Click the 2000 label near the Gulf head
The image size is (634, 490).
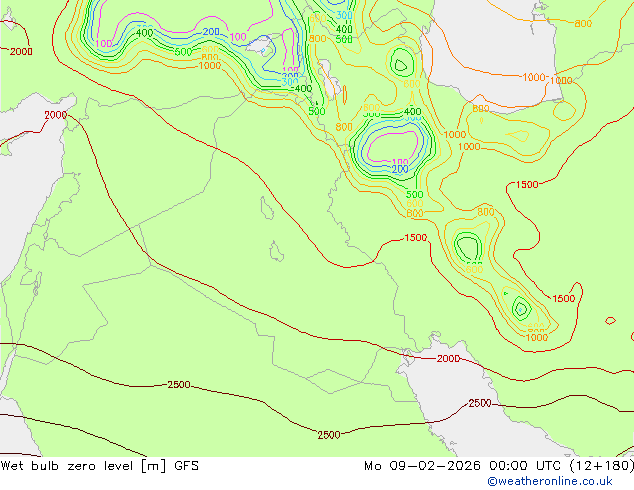448,359
